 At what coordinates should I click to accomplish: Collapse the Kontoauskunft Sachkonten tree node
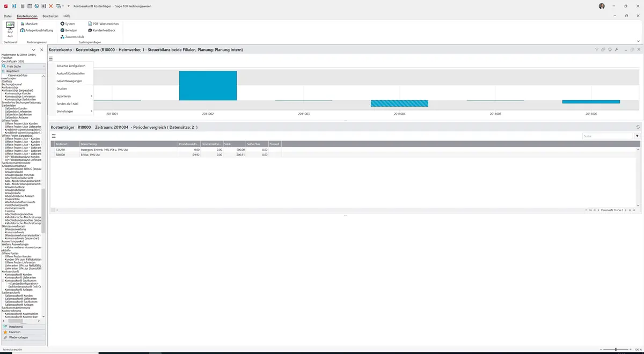3,281
